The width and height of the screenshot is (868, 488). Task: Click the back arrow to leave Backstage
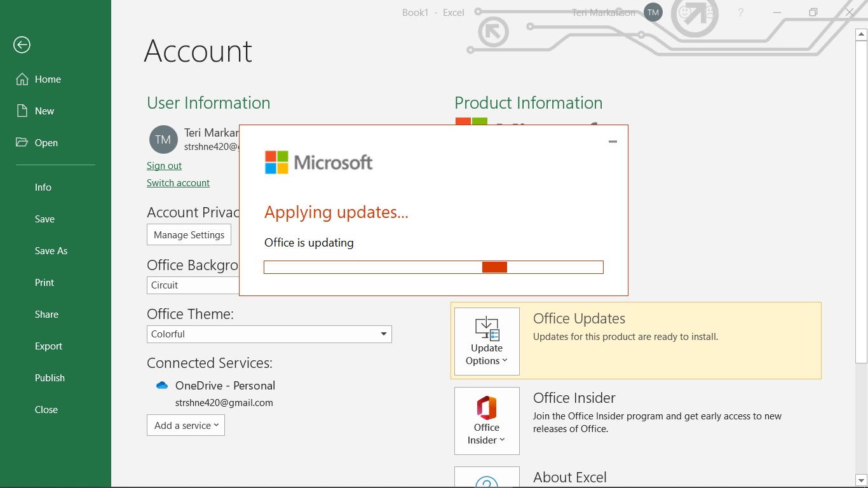(x=22, y=44)
